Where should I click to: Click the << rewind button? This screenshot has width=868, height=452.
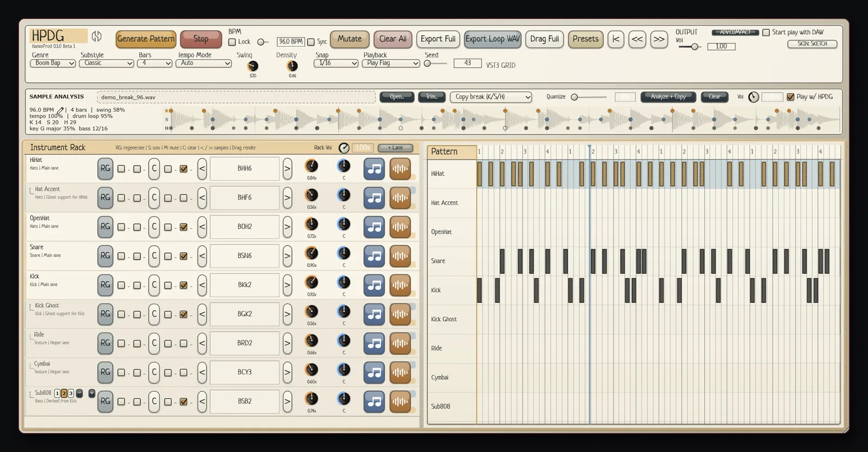(637, 39)
